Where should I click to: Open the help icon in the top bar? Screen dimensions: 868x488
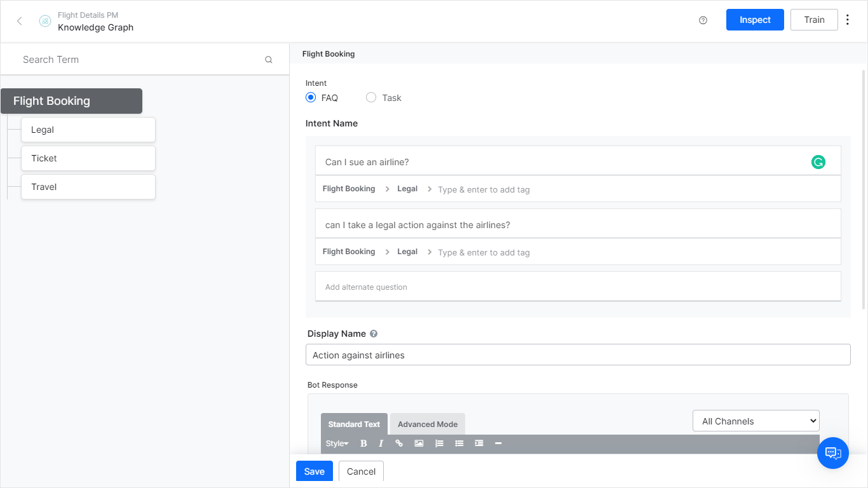703,20
